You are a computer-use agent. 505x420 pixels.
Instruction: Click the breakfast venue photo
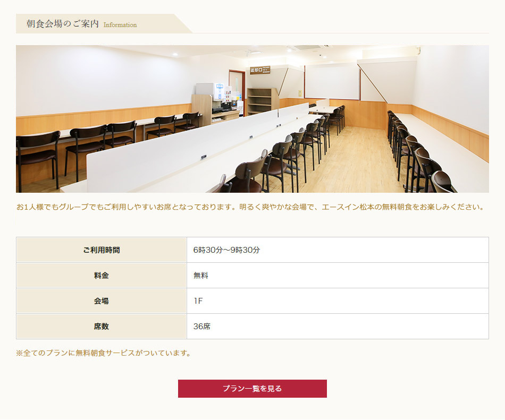tap(252, 118)
